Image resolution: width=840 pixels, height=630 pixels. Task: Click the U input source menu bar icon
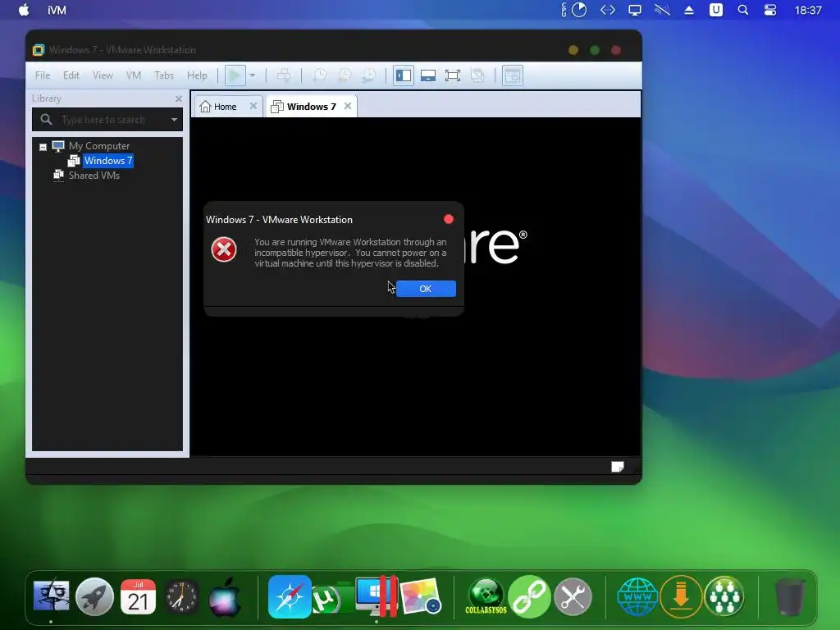pyautogui.click(x=716, y=10)
